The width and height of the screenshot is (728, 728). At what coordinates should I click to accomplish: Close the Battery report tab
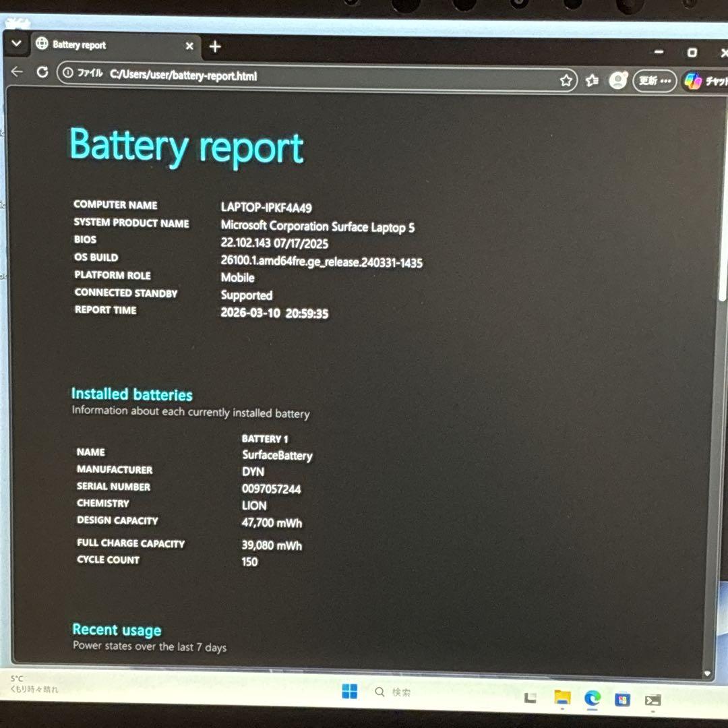point(189,46)
